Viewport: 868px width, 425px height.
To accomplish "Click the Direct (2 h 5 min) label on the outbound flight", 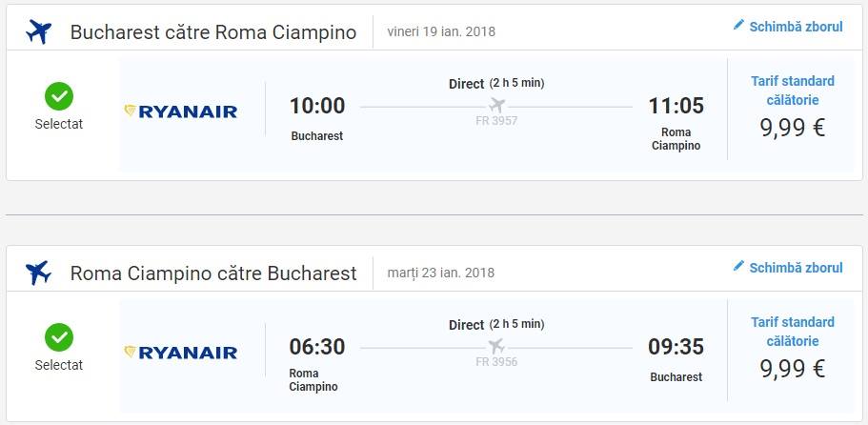I will 496,83.
